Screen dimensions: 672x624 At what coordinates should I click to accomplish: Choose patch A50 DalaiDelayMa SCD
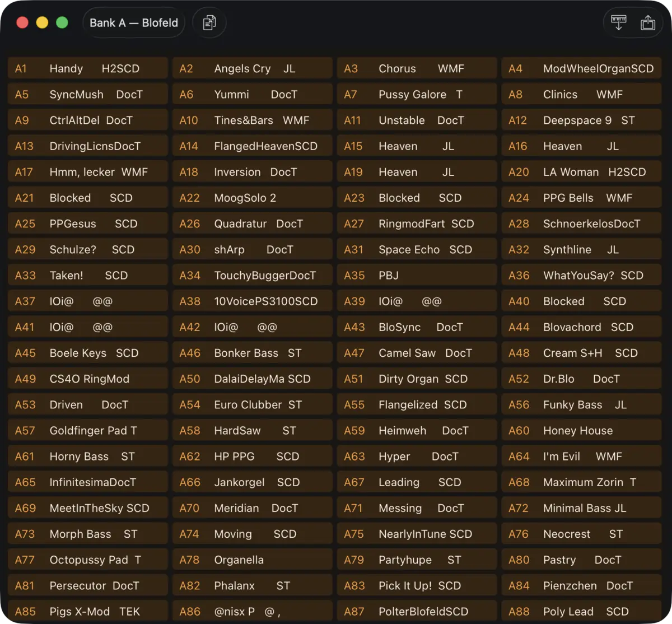tap(253, 379)
